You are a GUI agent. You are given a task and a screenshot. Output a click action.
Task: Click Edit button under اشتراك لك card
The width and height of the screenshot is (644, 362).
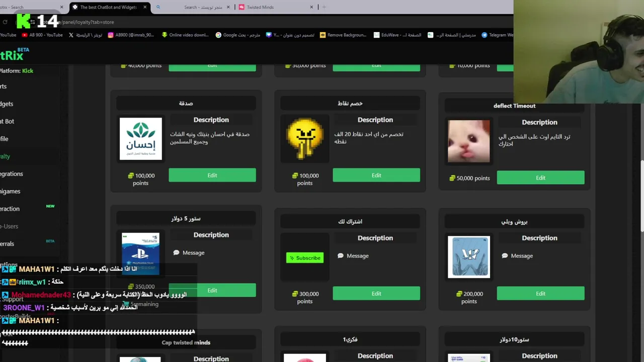point(376,293)
